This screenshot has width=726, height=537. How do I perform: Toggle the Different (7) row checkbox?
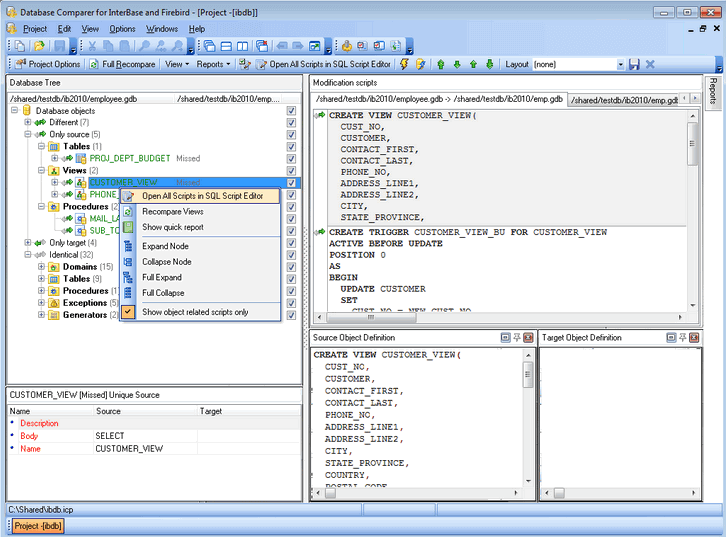291,123
